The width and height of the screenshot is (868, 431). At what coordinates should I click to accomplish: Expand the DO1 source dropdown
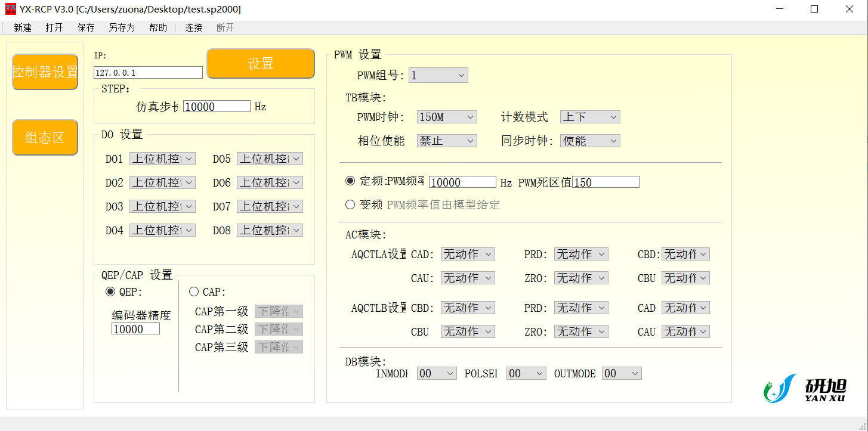(162, 159)
